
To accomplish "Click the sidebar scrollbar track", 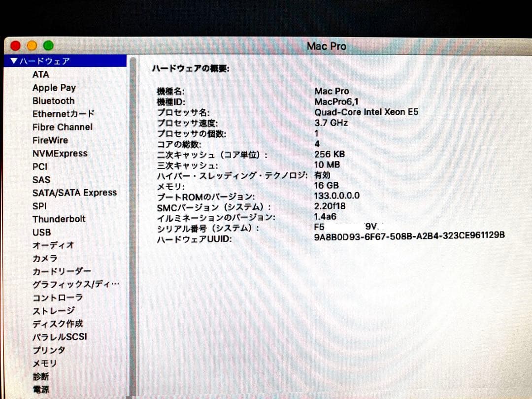I will coord(131,222).
